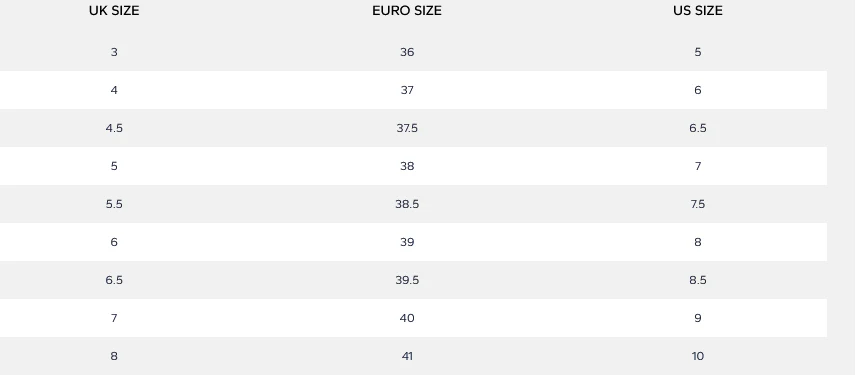Click US size 7.5 value
Image resolution: width=858 pixels, height=375 pixels.
click(x=698, y=204)
